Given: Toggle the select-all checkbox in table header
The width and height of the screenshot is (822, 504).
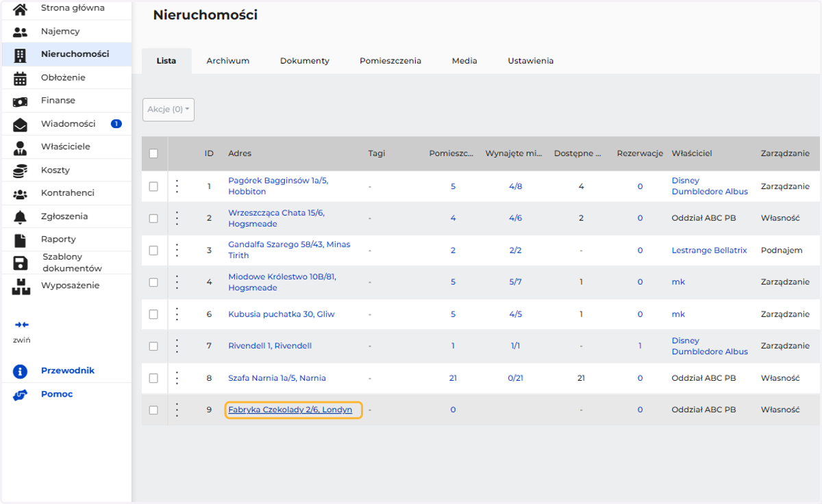Looking at the screenshot, I should click(153, 153).
